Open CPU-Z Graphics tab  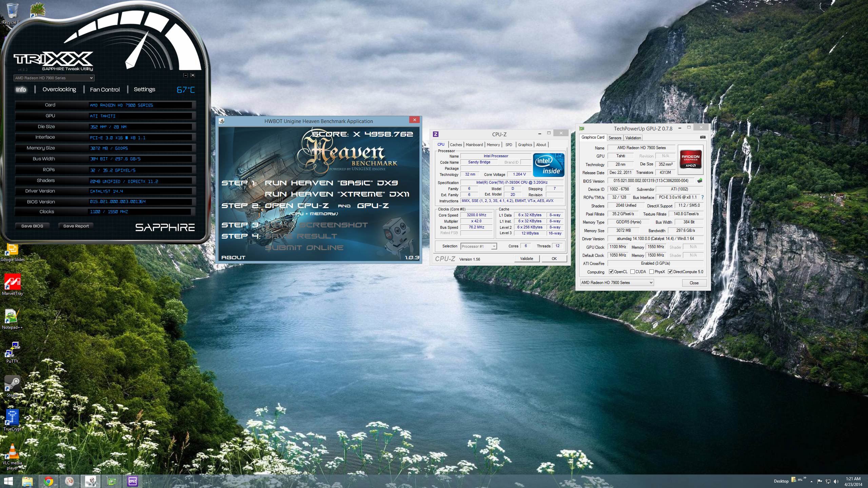pos(525,145)
